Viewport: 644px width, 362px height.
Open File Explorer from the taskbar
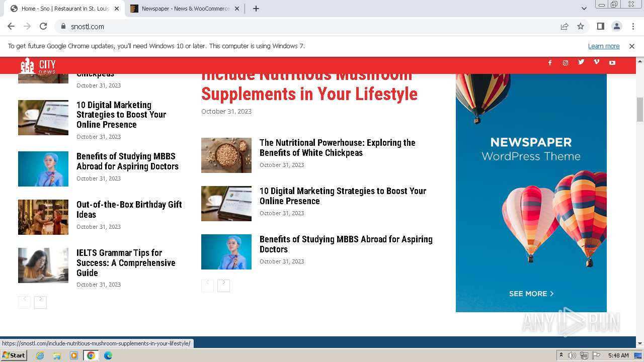click(57, 355)
